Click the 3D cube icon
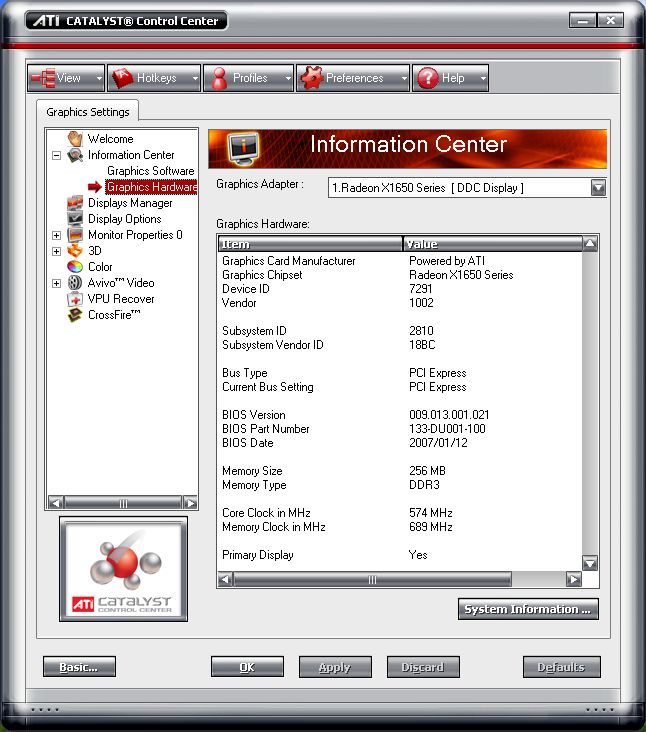646x732 pixels. tap(75, 251)
